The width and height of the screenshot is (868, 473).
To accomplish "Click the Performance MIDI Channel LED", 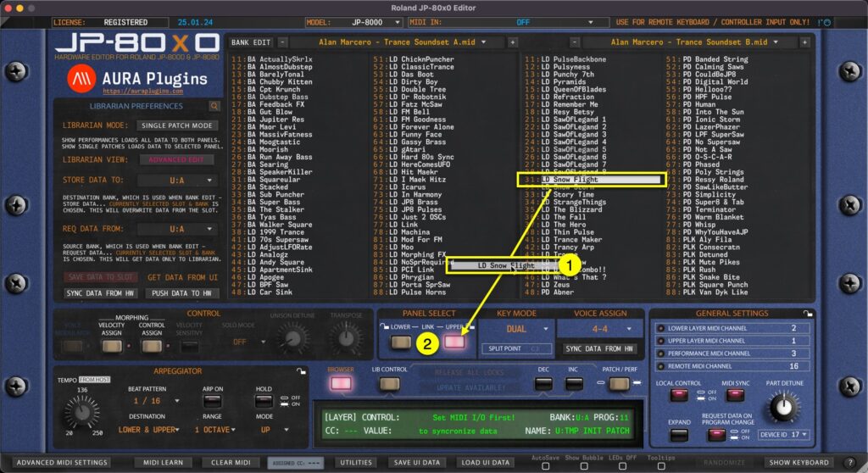I will [660, 353].
